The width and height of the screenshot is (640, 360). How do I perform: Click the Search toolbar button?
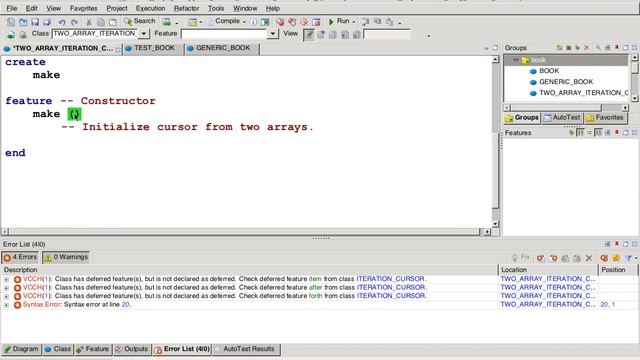pyautogui.click(x=140, y=21)
